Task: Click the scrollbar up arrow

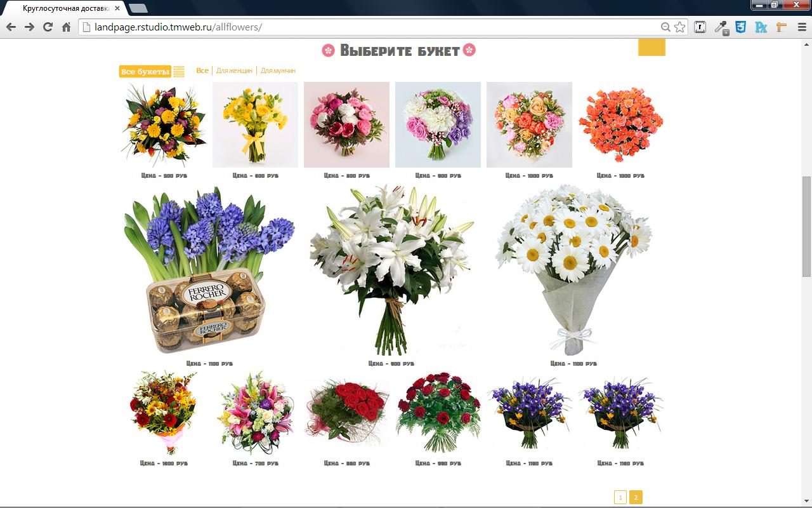Action: point(807,43)
